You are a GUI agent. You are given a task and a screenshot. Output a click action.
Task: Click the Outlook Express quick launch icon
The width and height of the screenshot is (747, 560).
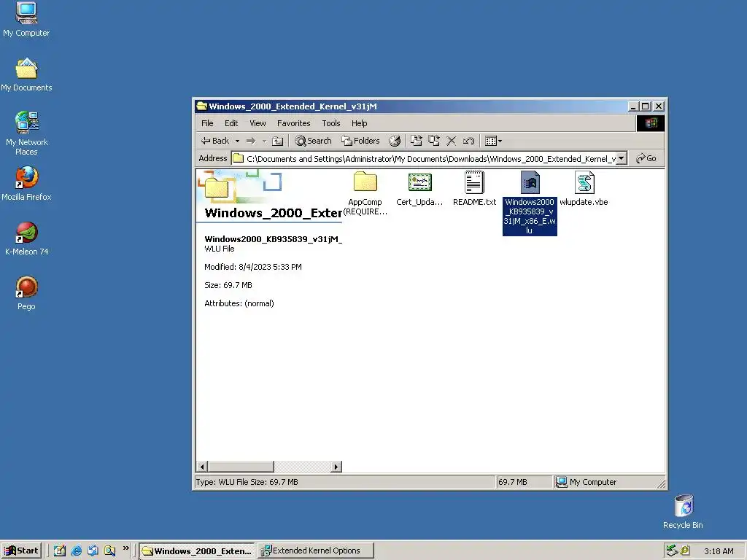93,551
